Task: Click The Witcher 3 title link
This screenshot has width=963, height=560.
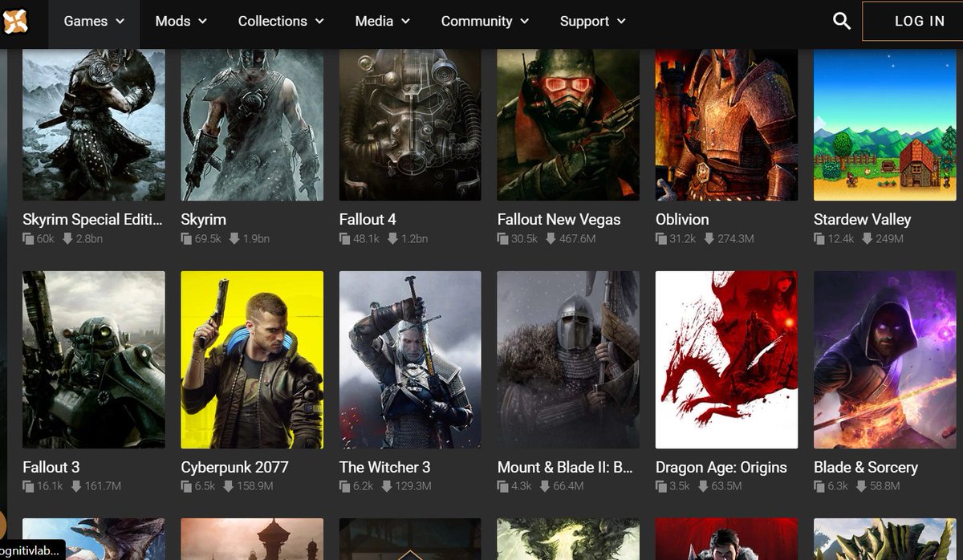Action: coord(384,467)
